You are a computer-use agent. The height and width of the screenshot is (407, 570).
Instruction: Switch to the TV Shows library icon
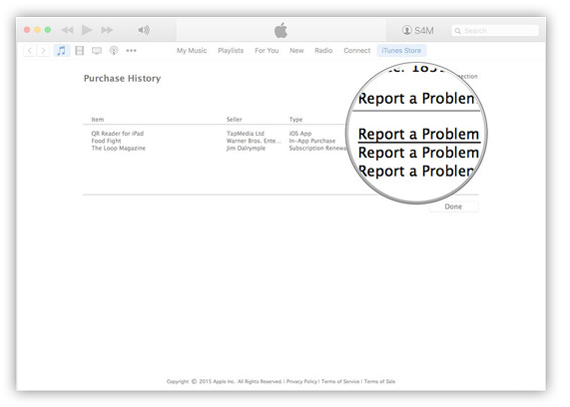97,51
